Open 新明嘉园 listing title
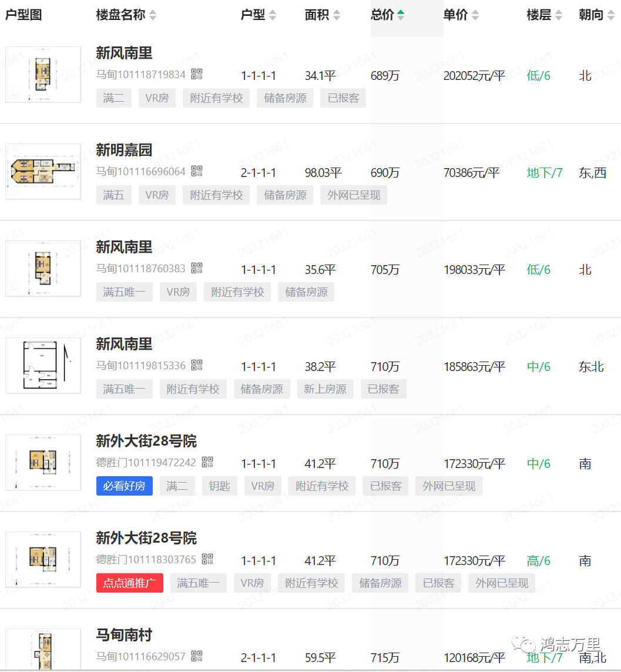Viewport: 621px width, 672px height. 124,150
